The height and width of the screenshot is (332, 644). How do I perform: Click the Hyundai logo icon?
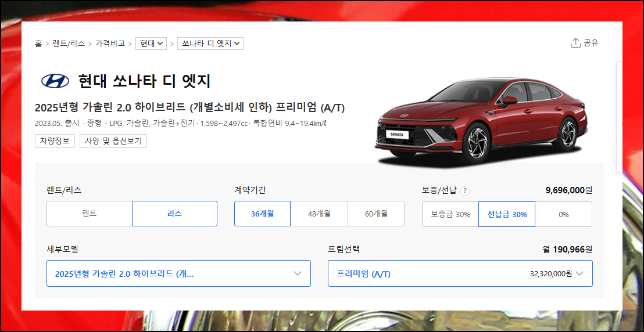pyautogui.click(x=55, y=82)
